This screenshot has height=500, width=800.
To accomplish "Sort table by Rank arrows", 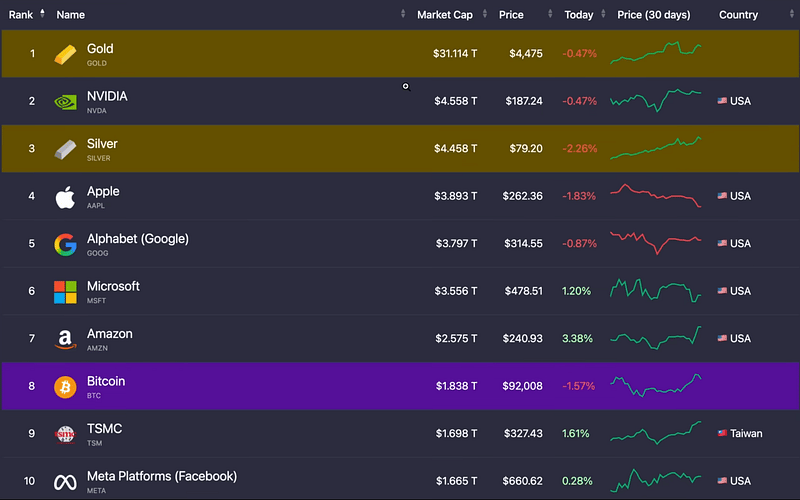I will pos(42,13).
